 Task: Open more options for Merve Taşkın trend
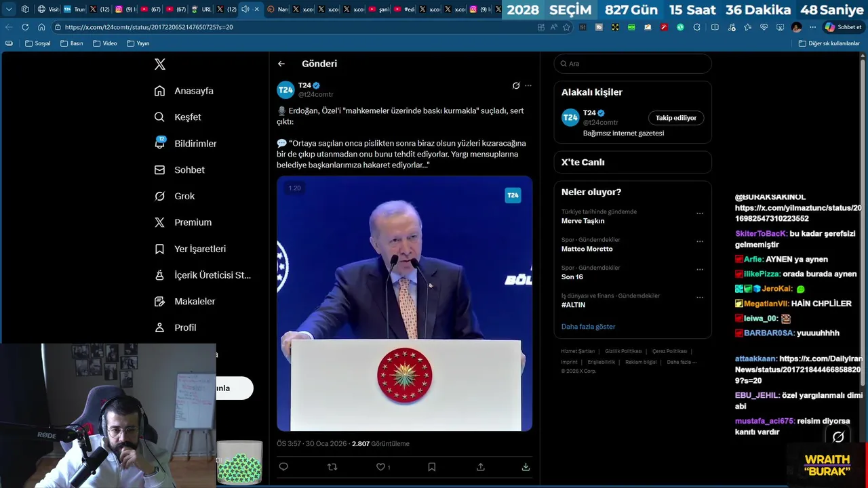pos(700,213)
